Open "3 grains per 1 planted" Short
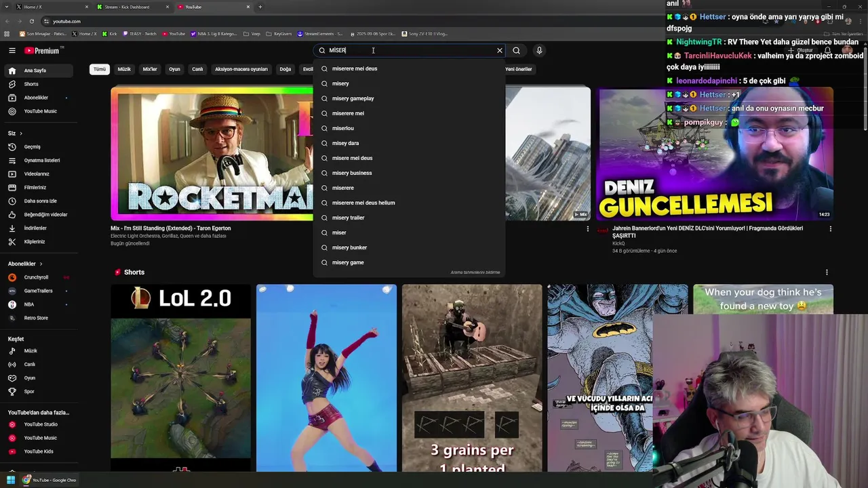 (472, 378)
